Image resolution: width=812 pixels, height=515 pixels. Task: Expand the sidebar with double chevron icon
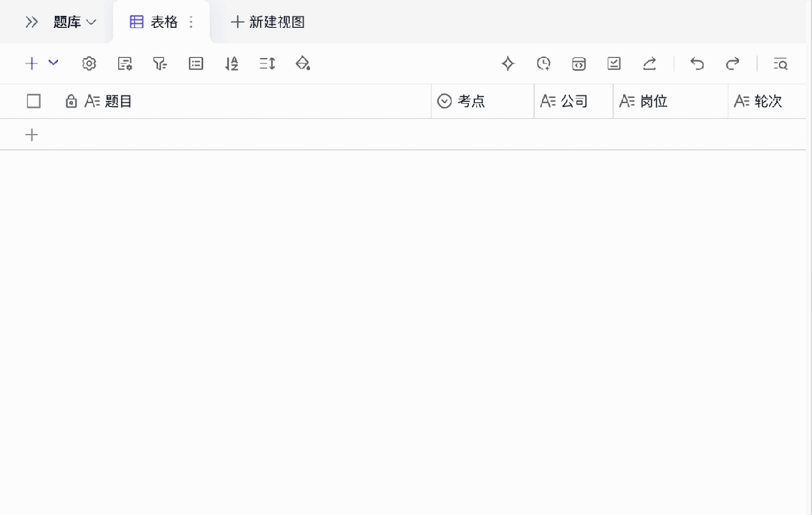click(x=32, y=22)
